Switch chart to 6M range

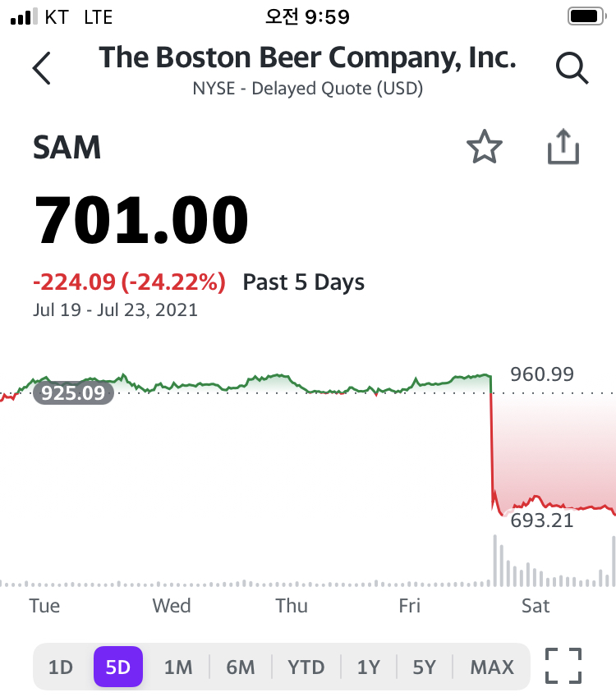(241, 667)
